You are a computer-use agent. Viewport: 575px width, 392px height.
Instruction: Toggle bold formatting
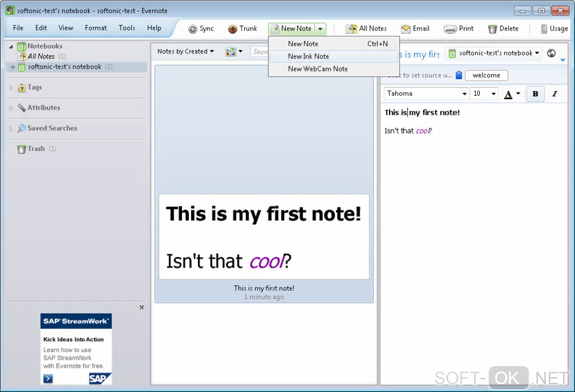point(535,94)
